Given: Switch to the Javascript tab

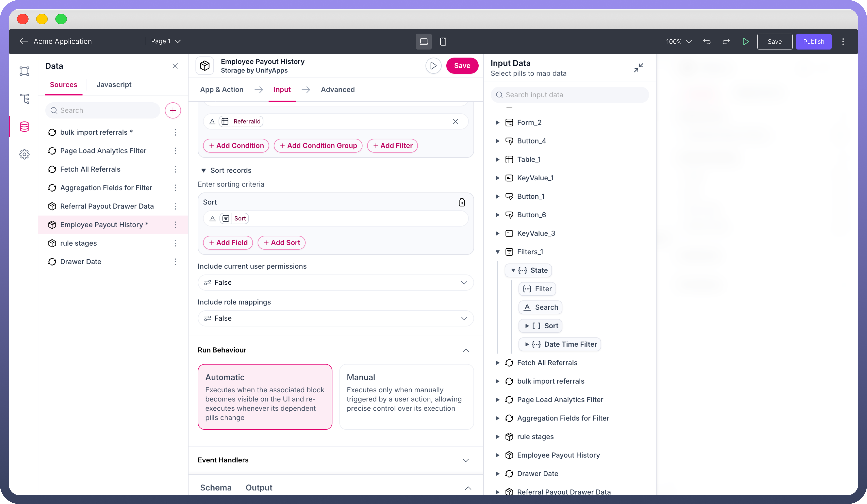Looking at the screenshot, I should pyautogui.click(x=113, y=85).
